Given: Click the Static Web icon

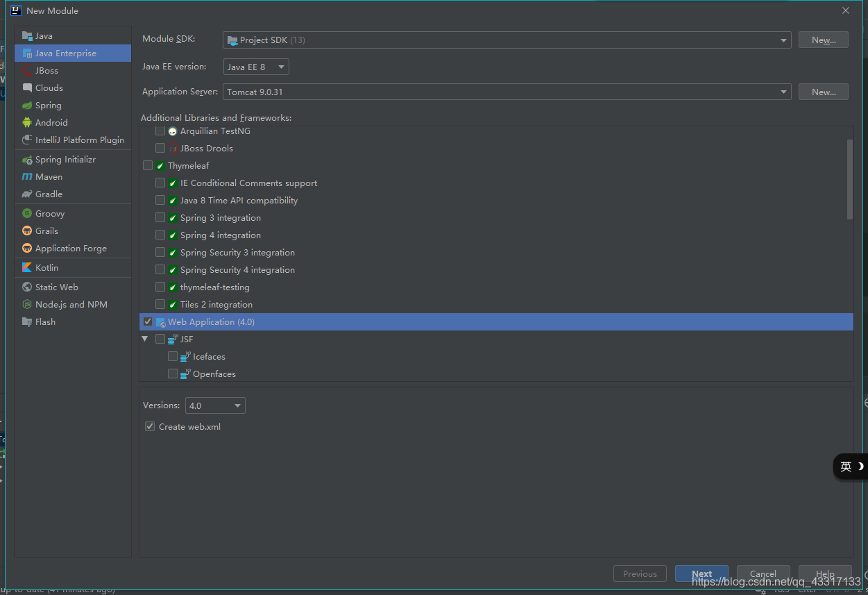Looking at the screenshot, I should click(x=27, y=287).
